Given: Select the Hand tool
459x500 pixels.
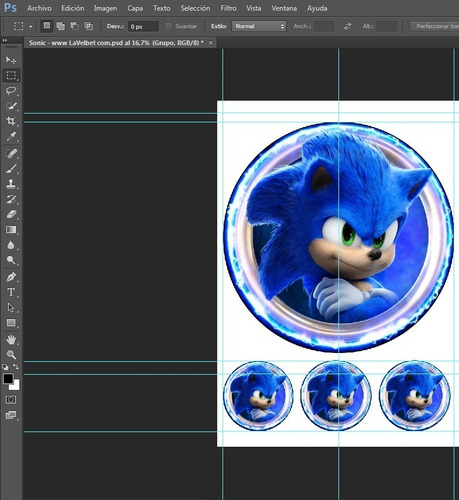Looking at the screenshot, I should (x=11, y=340).
